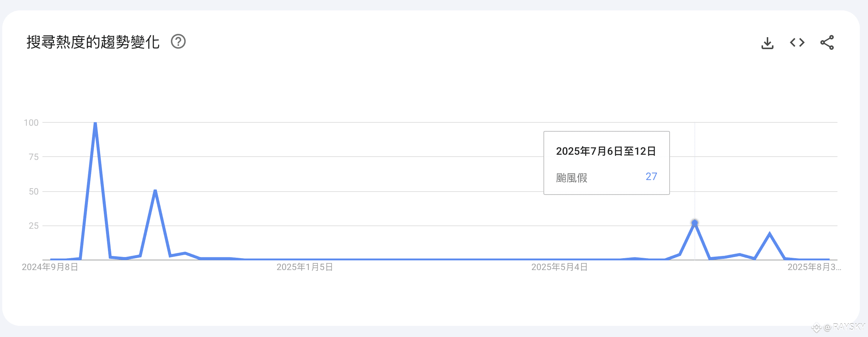Click the 100 value on the y-axis
Image resolution: width=868 pixels, height=337 pixels.
31,123
